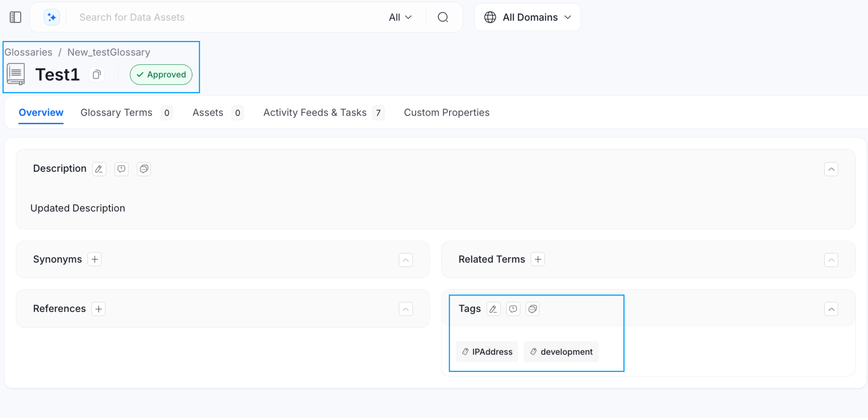The image size is (868, 420).
Task: Switch to the Activity Feeds & Tasks tab
Action: 315,113
